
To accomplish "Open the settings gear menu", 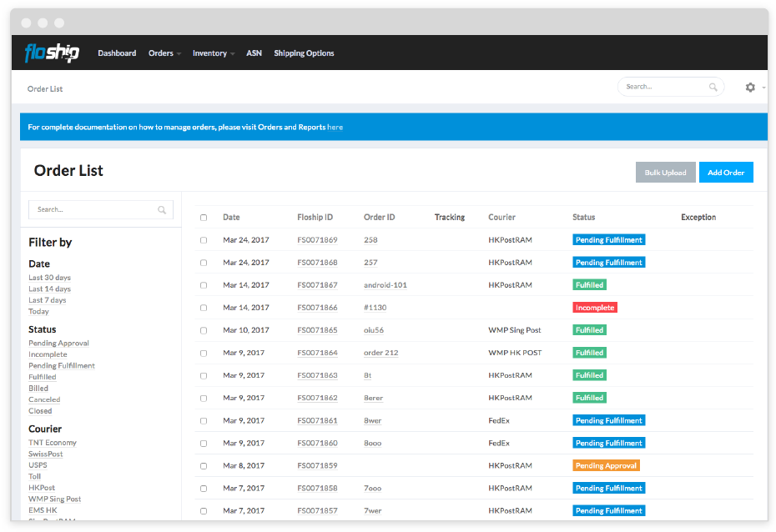I will [750, 87].
